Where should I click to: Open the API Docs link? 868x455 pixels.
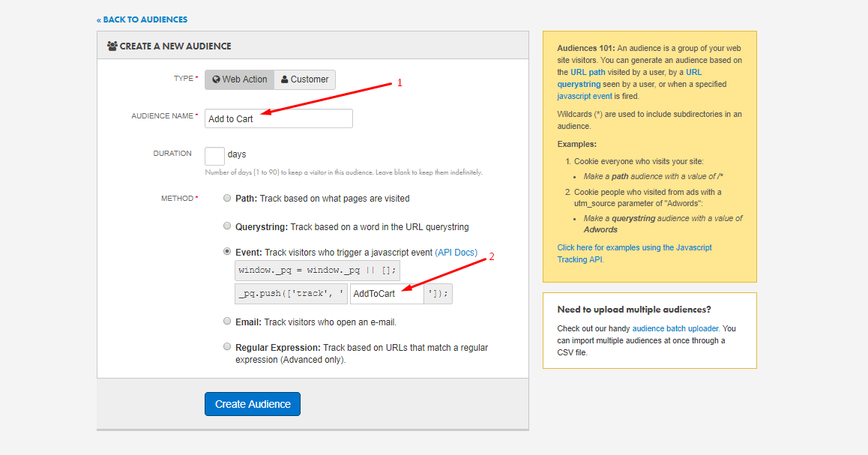456,253
